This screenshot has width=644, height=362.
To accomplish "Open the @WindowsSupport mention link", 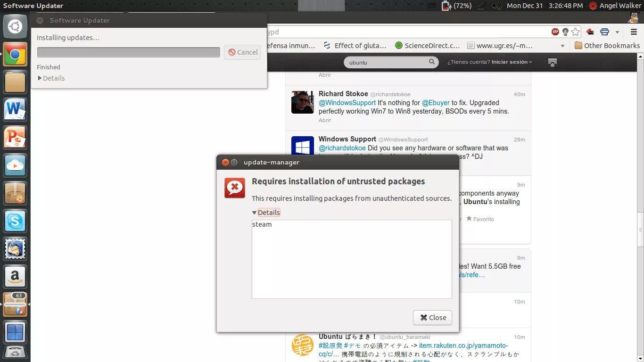I will coord(347,103).
